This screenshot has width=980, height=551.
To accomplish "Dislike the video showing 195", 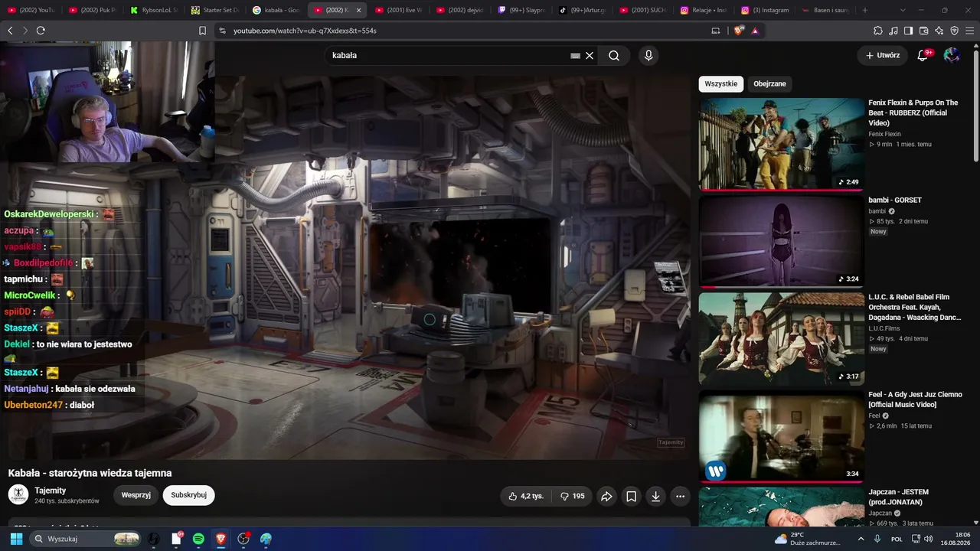I will click(573, 496).
